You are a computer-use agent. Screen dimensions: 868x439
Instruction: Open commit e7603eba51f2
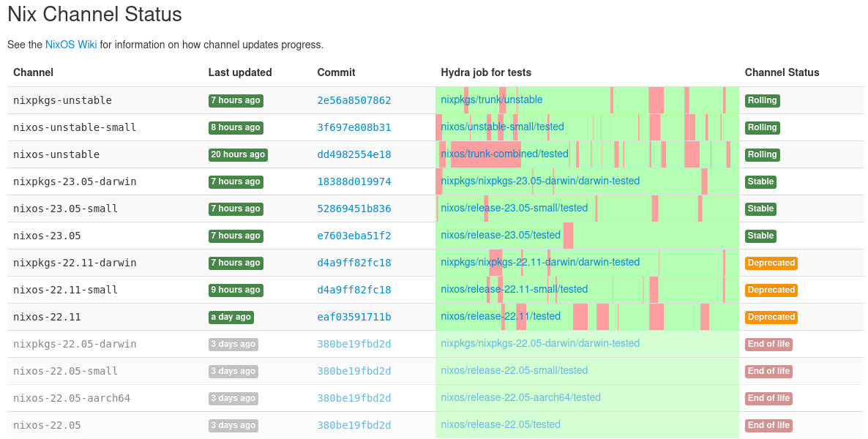click(x=353, y=236)
